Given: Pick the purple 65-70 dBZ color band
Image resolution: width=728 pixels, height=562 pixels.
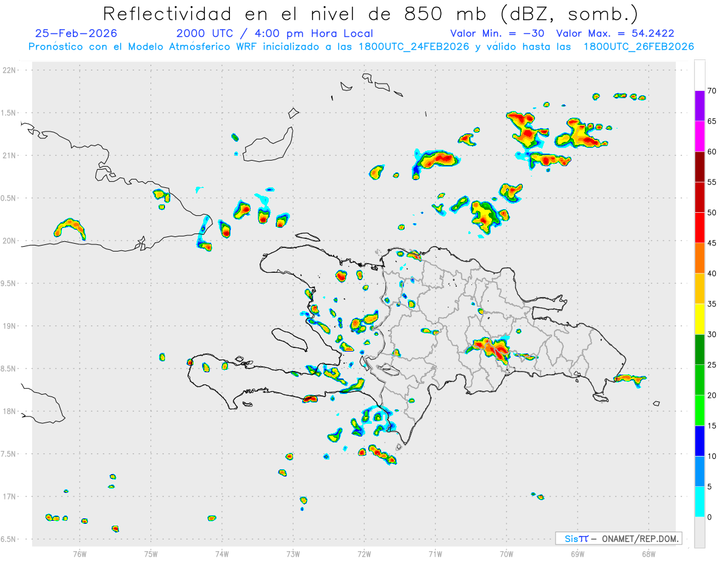Looking at the screenshot, I should tap(699, 105).
